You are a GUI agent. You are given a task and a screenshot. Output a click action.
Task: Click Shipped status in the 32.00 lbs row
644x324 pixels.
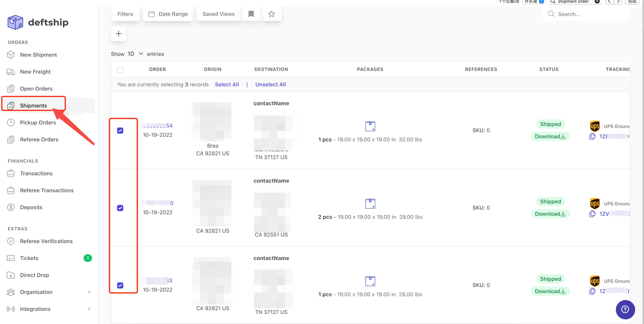(550, 124)
